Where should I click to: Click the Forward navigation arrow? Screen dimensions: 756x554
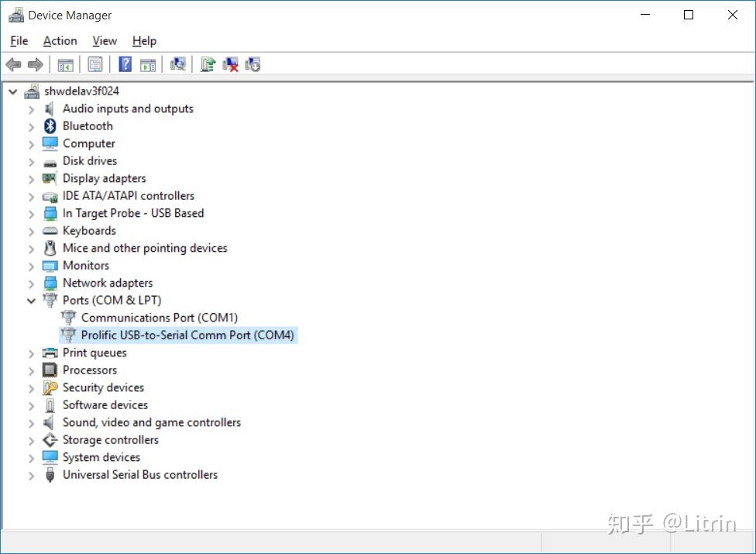36,64
